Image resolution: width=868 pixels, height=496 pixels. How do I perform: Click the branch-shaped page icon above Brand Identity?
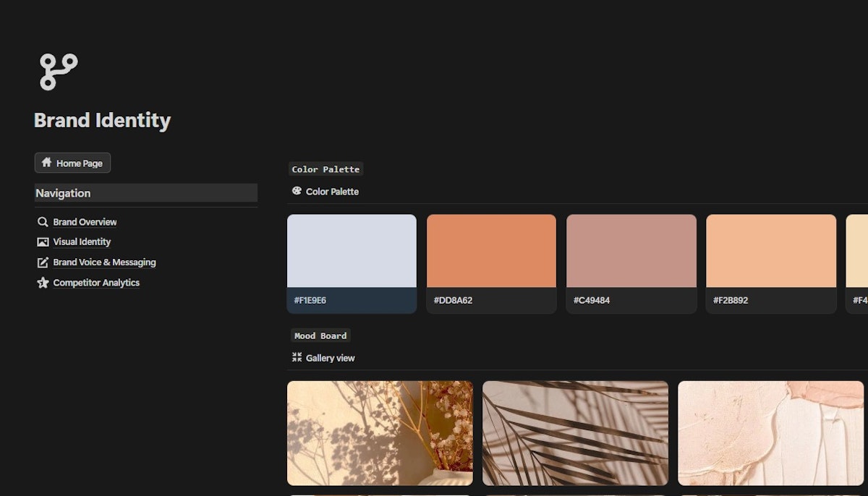point(58,72)
